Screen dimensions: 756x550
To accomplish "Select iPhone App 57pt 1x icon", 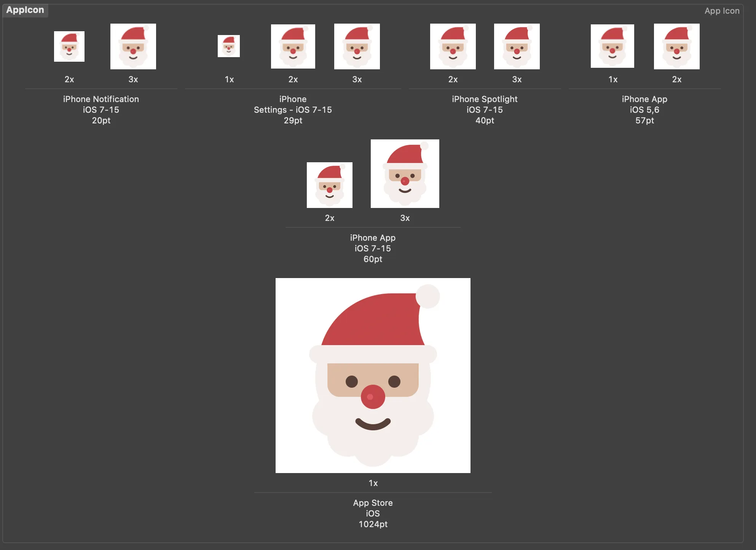I will (x=612, y=46).
